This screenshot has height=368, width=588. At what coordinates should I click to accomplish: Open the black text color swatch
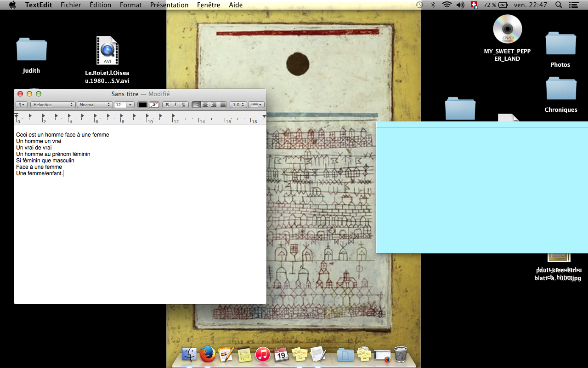click(x=143, y=105)
